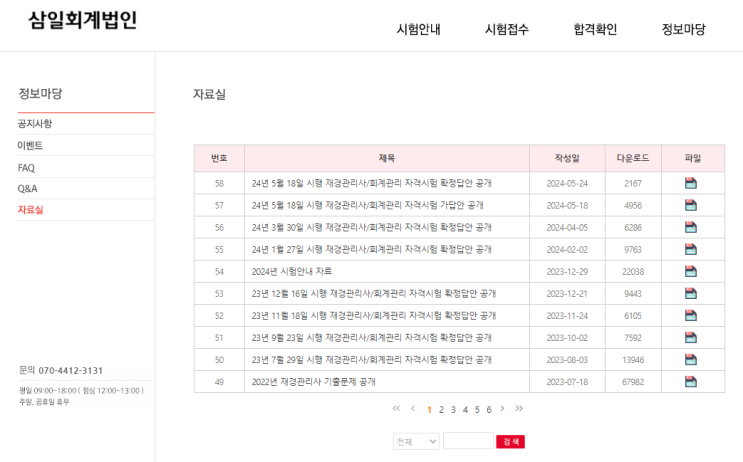This screenshot has width=743, height=462.
Task: Go to page 1
Action: pyautogui.click(x=429, y=409)
